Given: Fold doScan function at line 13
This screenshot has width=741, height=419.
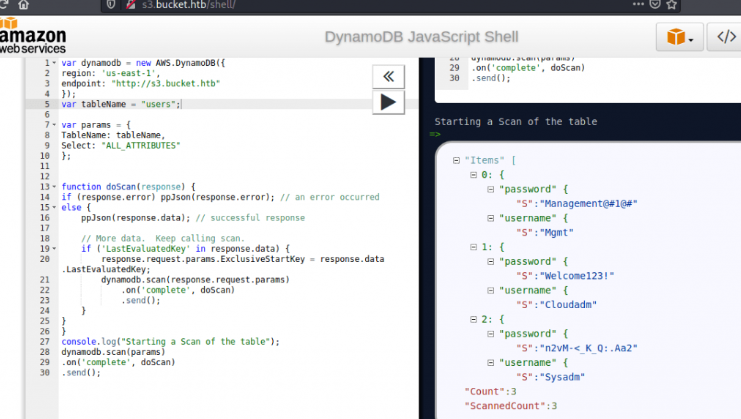Looking at the screenshot, I should tap(54, 187).
